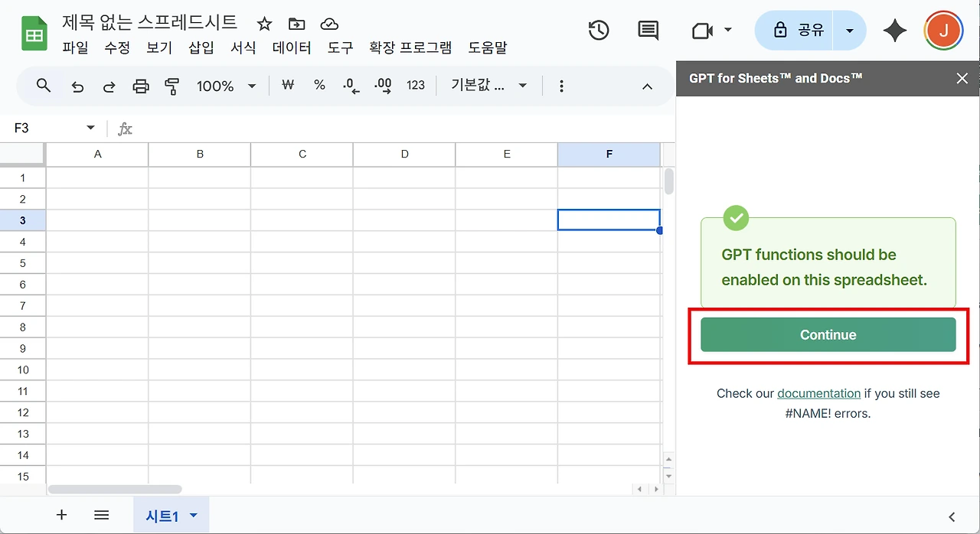Open the 데이터 menu
Screen dimensions: 980x534
click(292, 47)
